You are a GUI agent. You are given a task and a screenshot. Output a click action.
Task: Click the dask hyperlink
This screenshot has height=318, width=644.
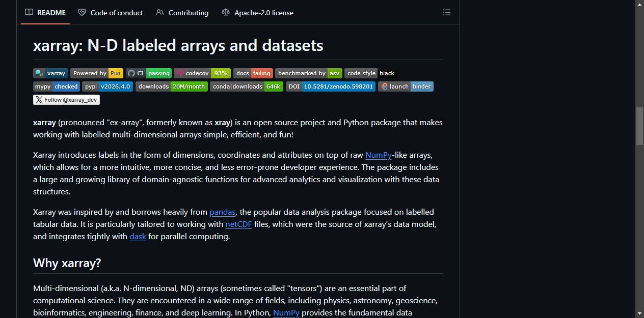[138, 237]
